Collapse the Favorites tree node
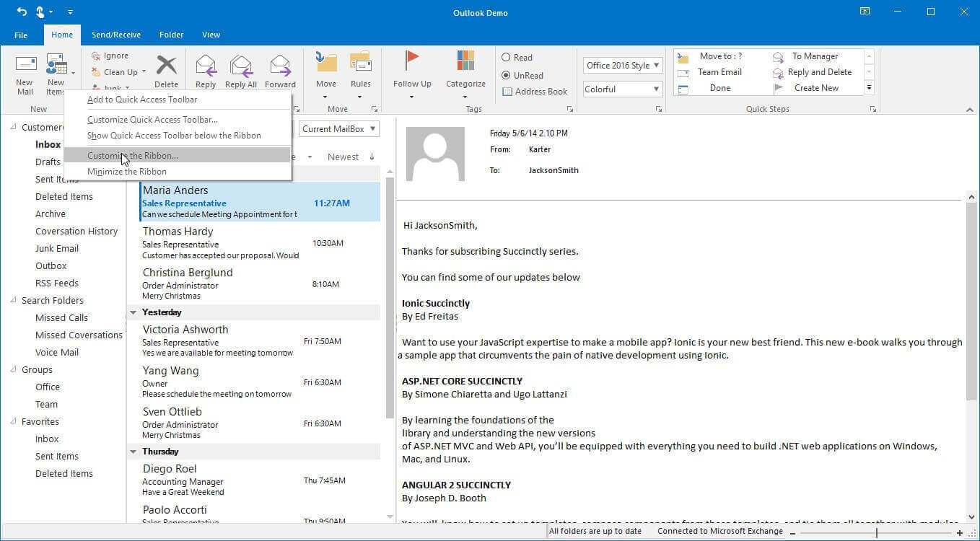980x541 pixels. tap(14, 422)
